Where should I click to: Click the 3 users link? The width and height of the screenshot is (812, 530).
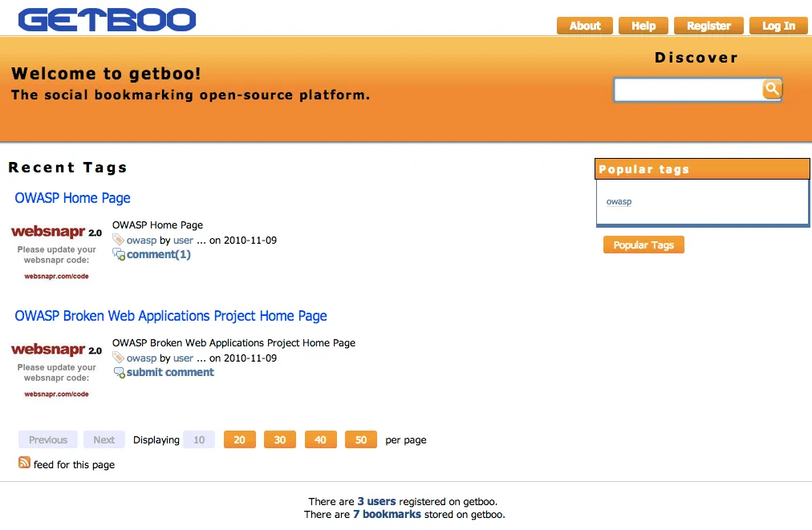376,501
